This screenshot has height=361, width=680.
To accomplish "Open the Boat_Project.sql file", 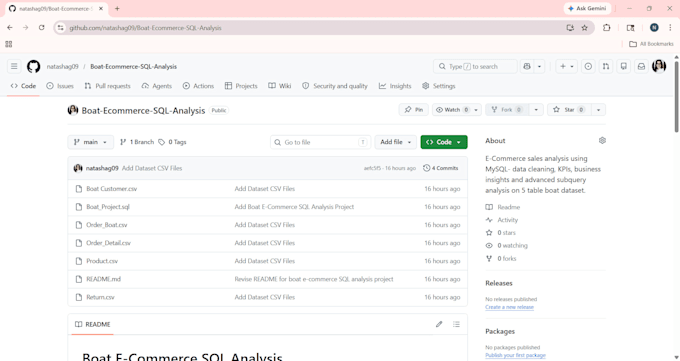I will [108, 207].
